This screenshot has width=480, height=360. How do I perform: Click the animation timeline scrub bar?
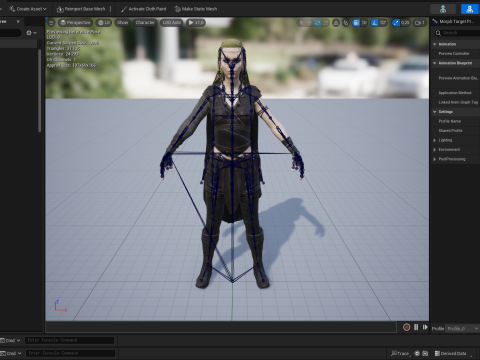221,327
